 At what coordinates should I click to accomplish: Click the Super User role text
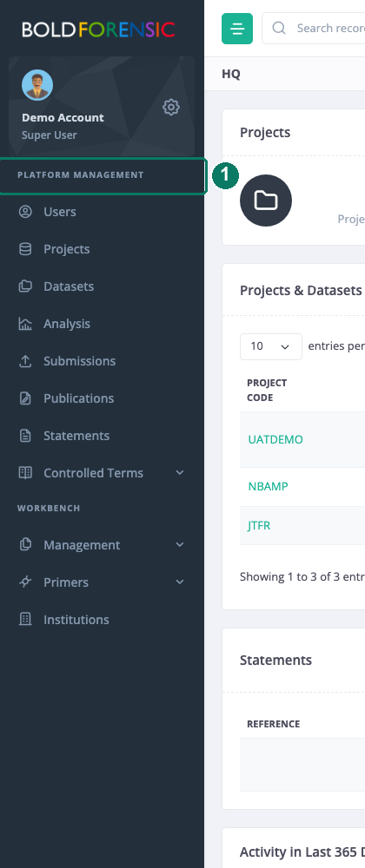(50, 135)
